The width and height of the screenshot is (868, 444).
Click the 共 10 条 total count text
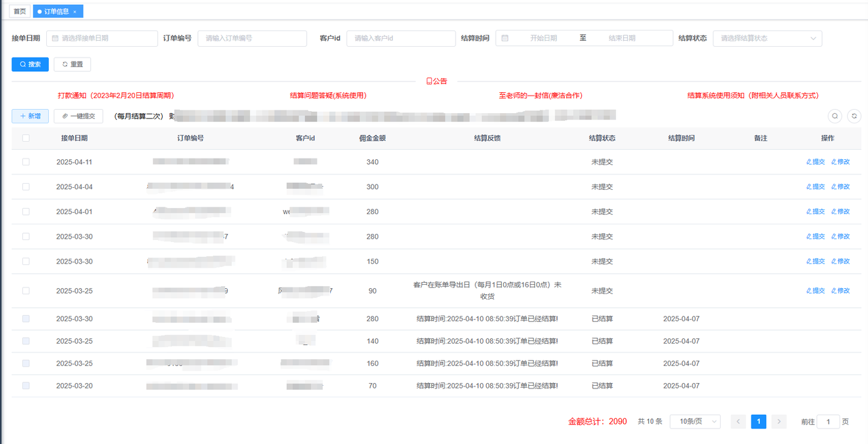click(x=650, y=422)
